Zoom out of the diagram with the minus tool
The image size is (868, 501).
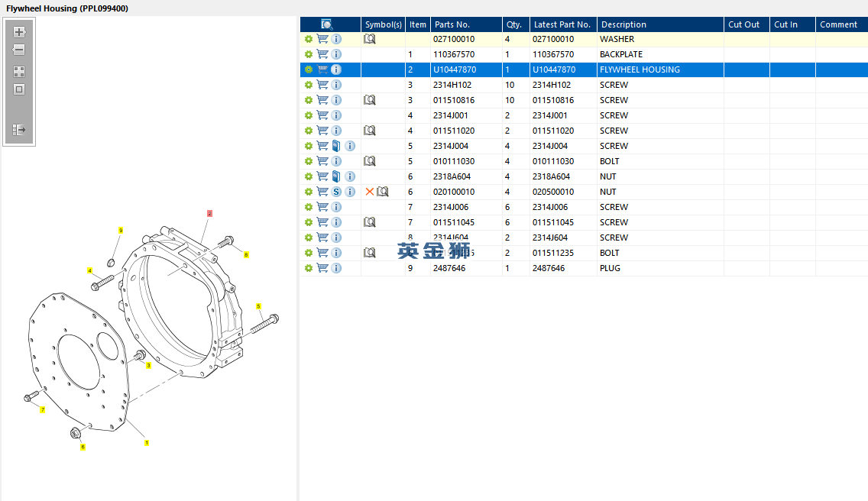(x=19, y=50)
